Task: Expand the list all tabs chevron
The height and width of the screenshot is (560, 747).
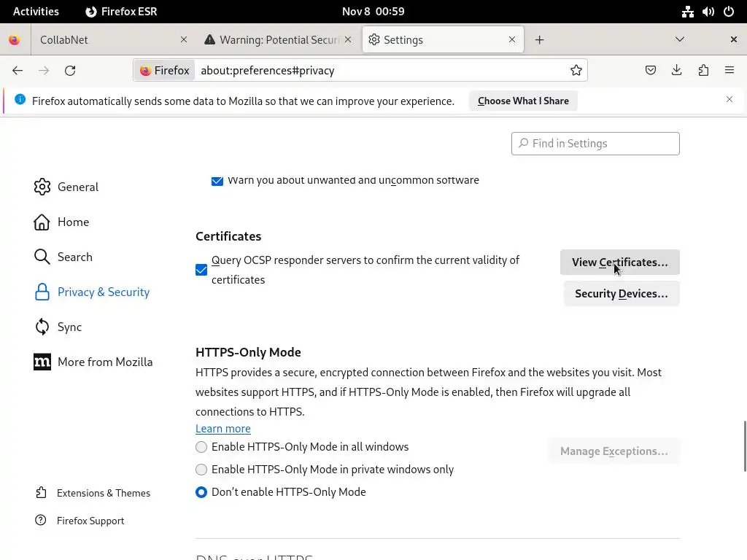Action: (680, 39)
